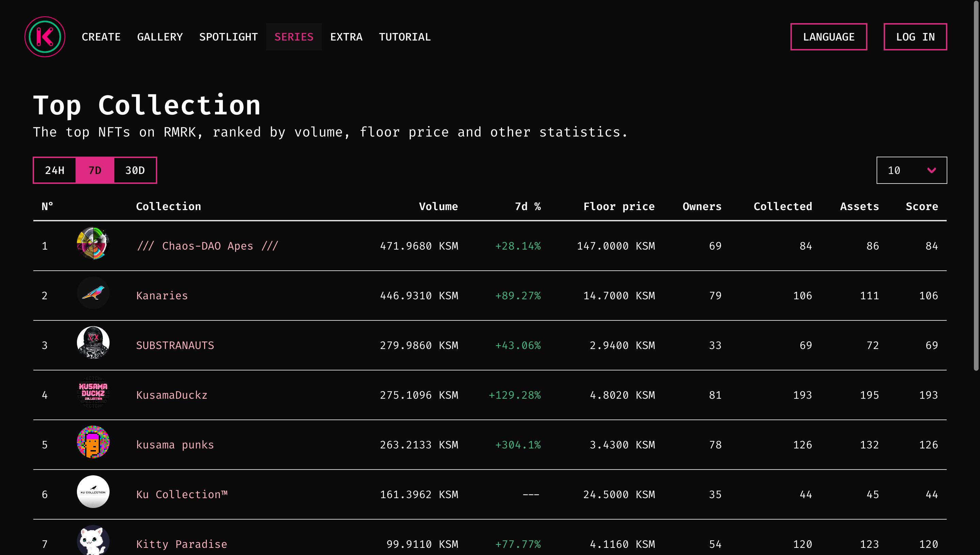
Task: Click the page vertical scrollbar
Action: click(x=976, y=187)
